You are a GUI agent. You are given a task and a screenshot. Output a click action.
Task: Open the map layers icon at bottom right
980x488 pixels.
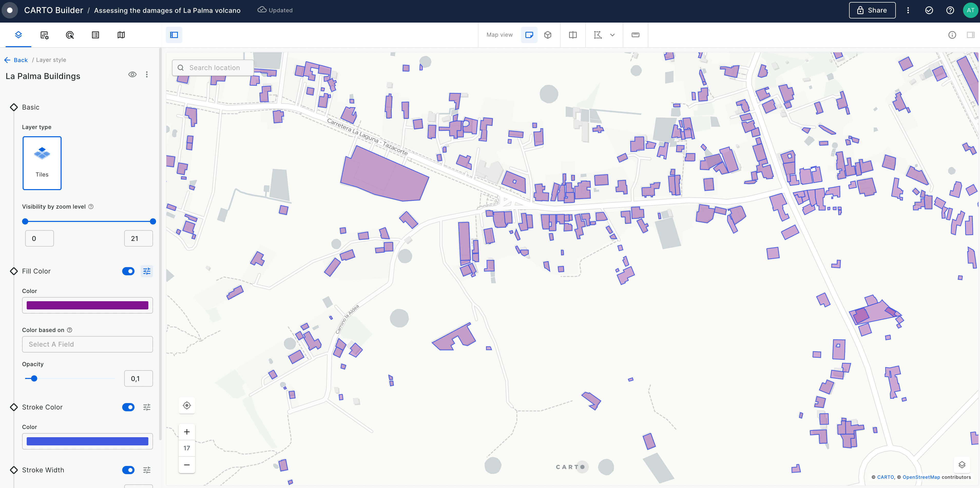962,465
